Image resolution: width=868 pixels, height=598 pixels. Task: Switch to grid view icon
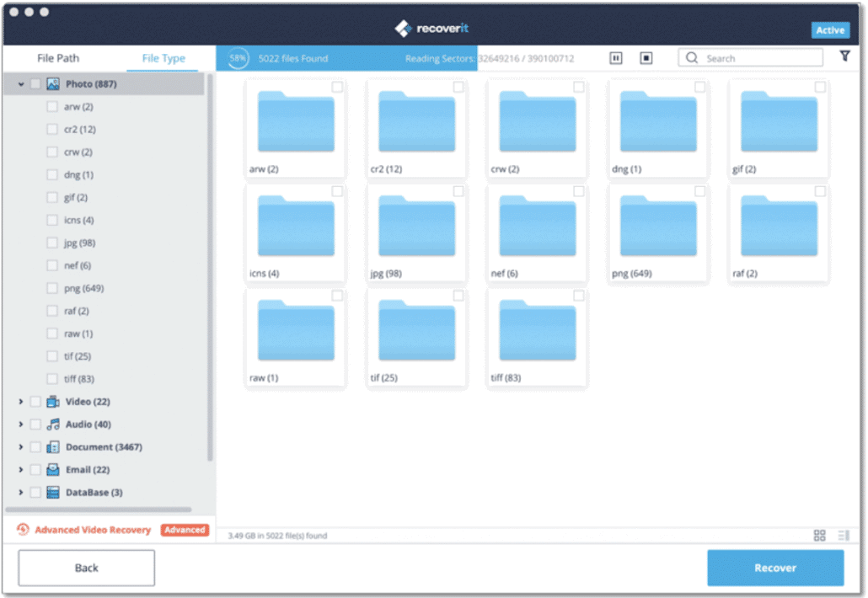click(819, 536)
